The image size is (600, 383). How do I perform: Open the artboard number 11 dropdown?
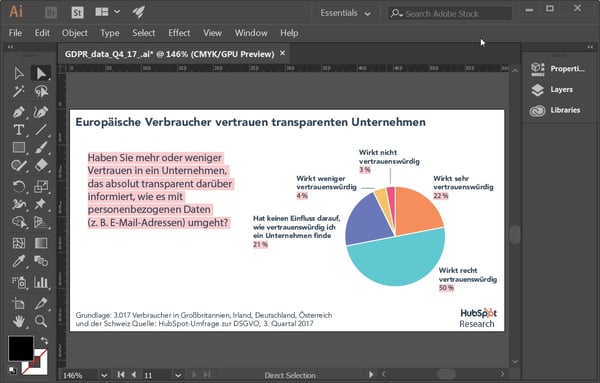pos(178,375)
